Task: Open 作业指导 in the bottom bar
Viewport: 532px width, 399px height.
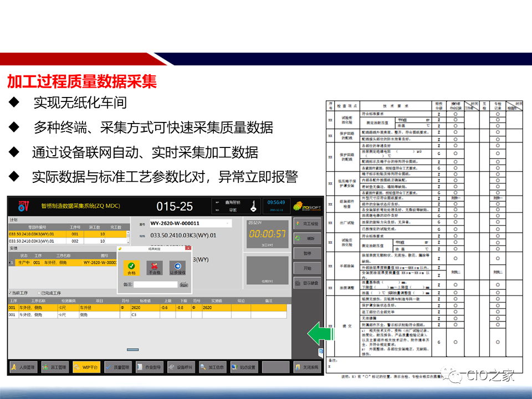Action: click(149, 367)
